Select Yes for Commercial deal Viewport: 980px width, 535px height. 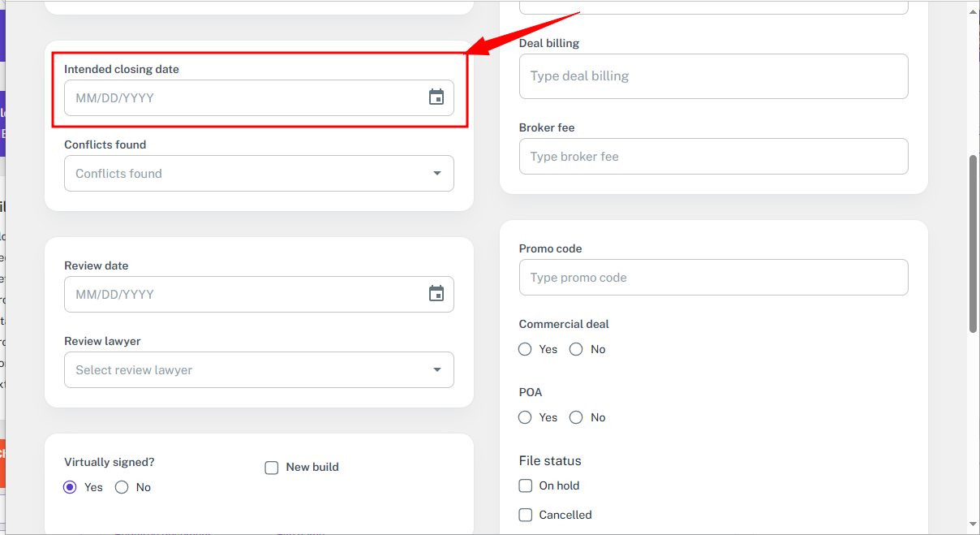526,349
